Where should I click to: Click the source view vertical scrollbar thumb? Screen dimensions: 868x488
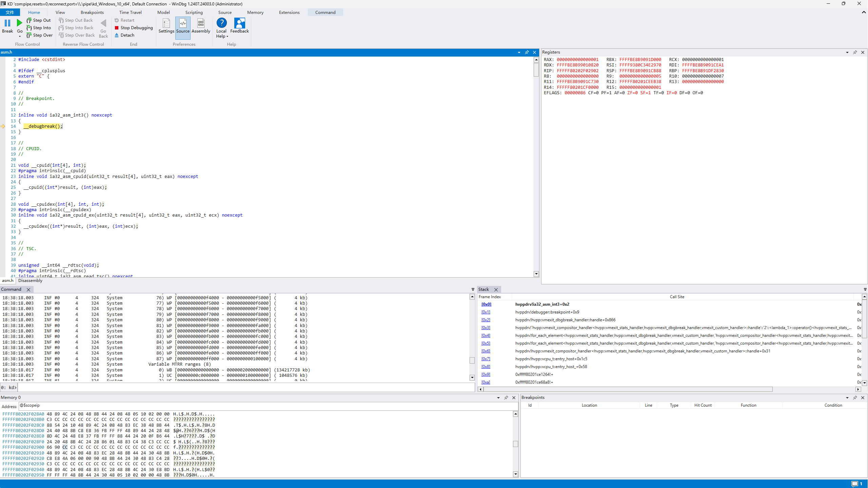(536, 70)
